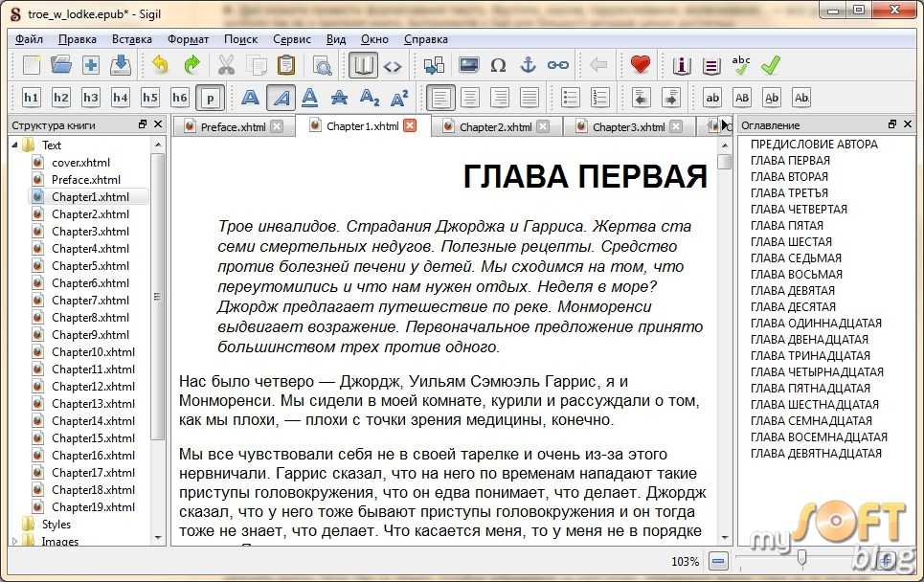Increase indent of the paragraph
Viewport: 924px width, 582px height.
point(671,98)
